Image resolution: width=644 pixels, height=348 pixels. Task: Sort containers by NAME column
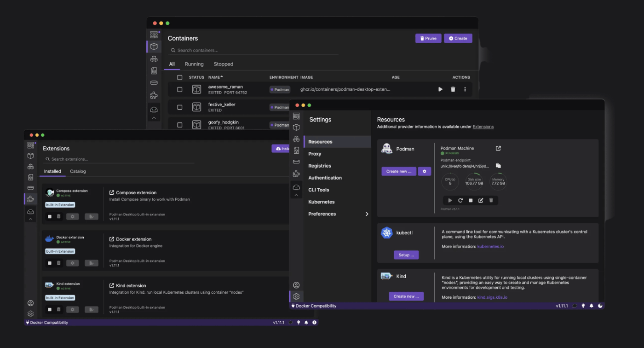[x=215, y=77]
